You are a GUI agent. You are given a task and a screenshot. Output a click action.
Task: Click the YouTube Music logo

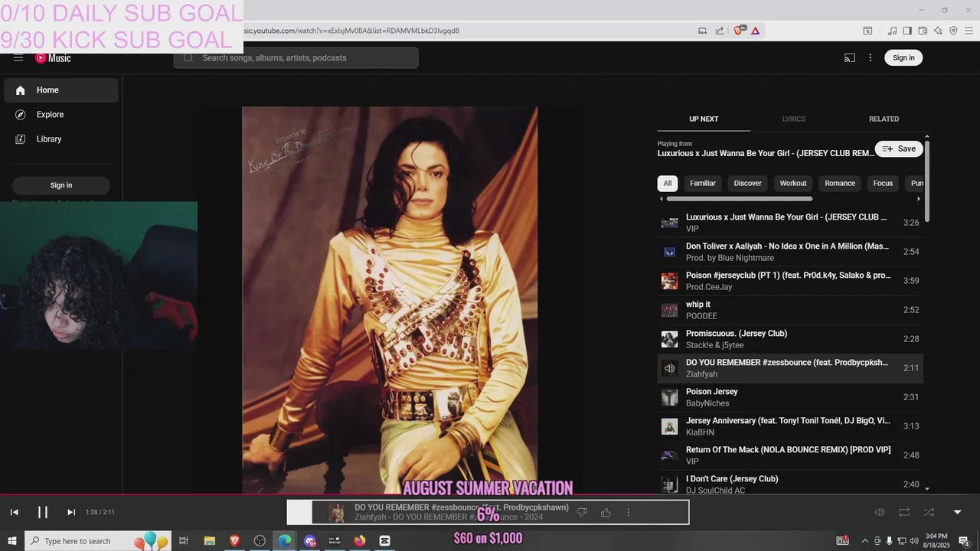[x=53, y=58]
